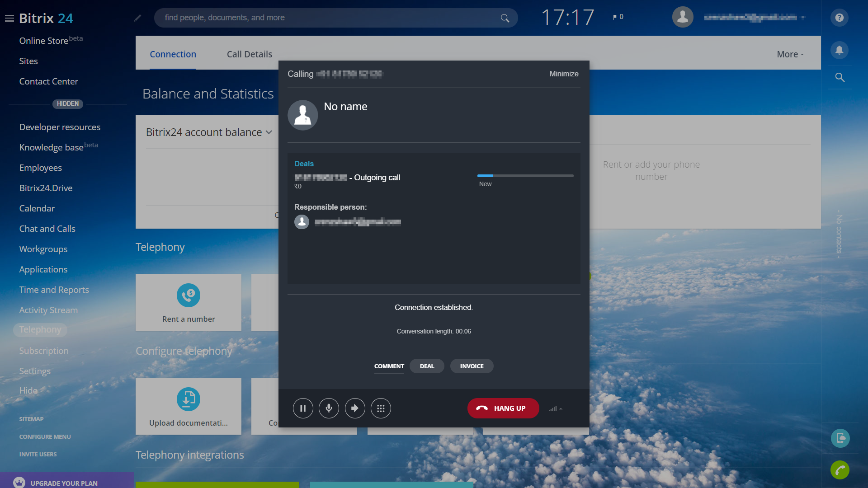
Task: Expand the signal quality indicator
Action: click(556, 409)
